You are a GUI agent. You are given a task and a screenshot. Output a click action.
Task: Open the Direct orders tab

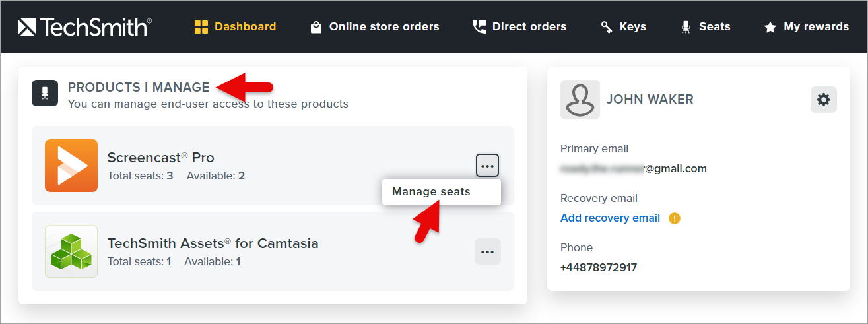(x=529, y=27)
